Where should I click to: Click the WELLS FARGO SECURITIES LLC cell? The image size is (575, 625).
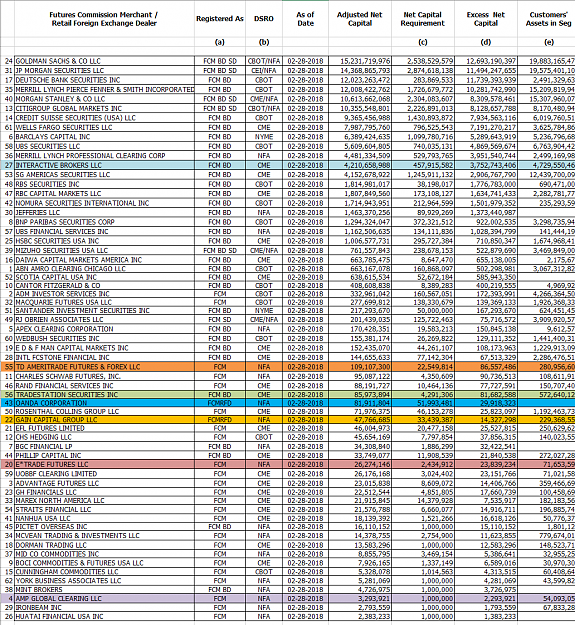click(104, 128)
